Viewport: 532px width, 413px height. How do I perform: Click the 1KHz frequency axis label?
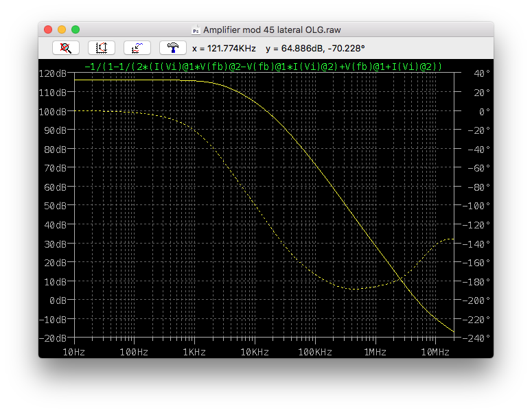click(x=194, y=352)
